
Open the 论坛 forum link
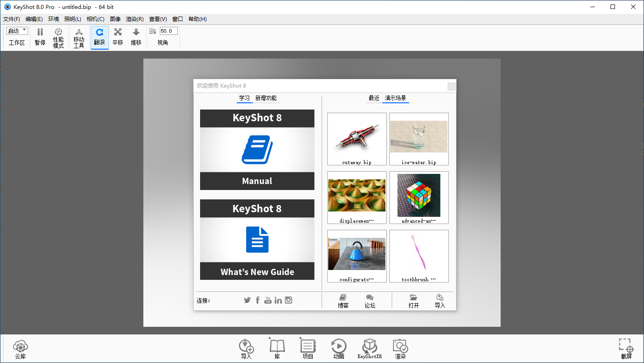(x=370, y=301)
